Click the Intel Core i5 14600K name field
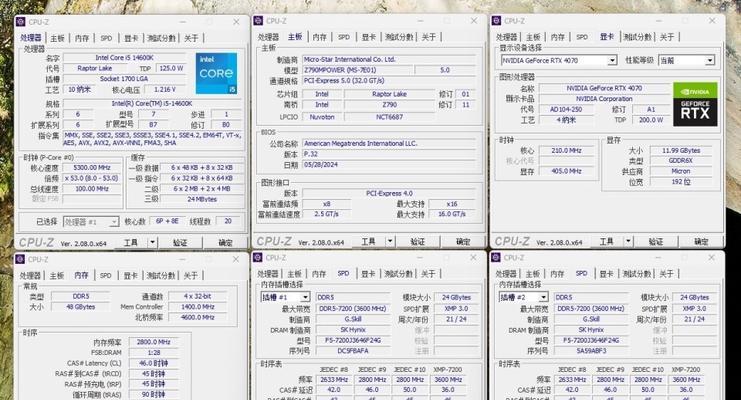This screenshot has height=400, width=741. coord(125,58)
